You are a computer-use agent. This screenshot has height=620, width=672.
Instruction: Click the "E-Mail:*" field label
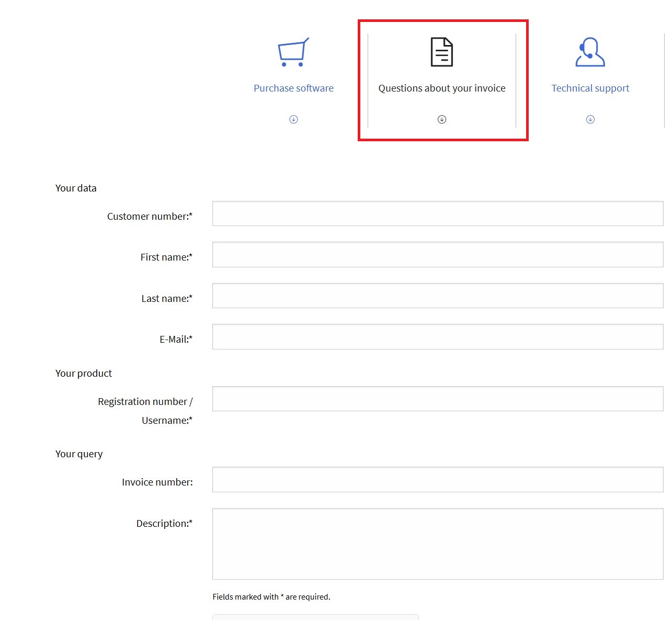[x=176, y=340]
